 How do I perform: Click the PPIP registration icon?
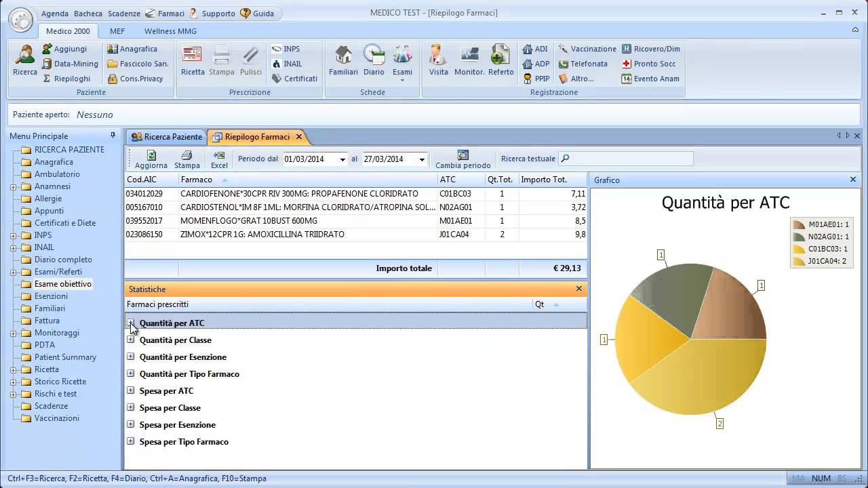536,79
